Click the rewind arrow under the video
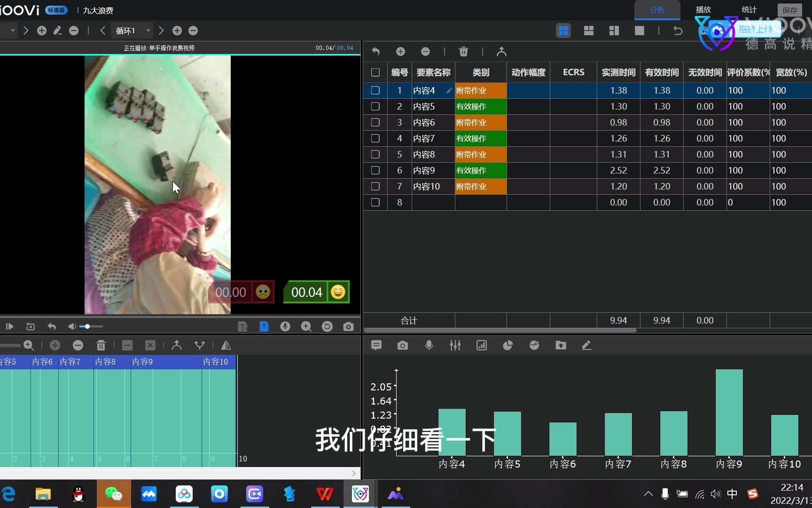 click(x=52, y=326)
